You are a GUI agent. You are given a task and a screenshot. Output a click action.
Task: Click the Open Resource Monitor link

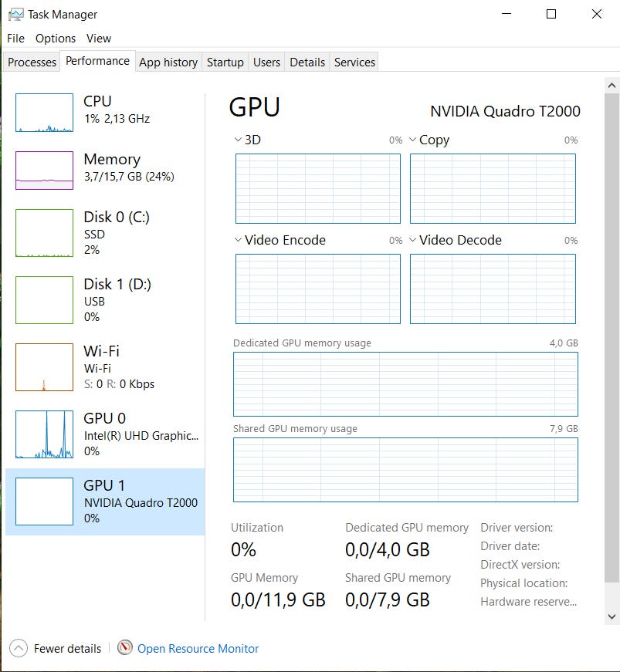click(x=198, y=649)
